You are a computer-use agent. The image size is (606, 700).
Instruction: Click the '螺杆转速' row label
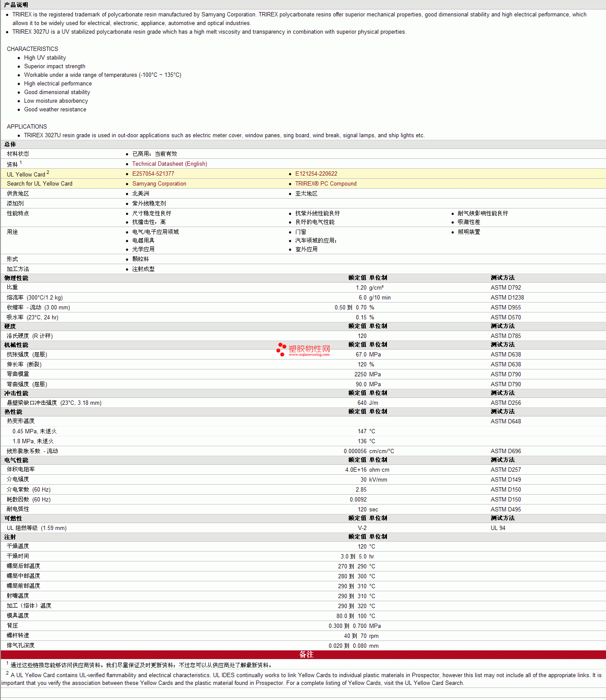tap(18, 636)
